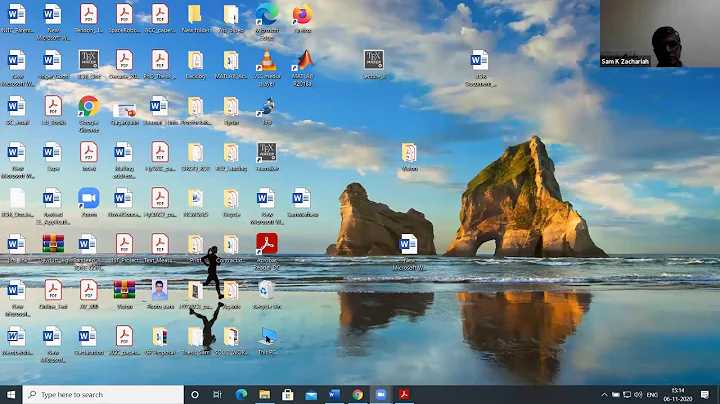
Task: Open File Explorer from the taskbar
Action: coord(264,395)
